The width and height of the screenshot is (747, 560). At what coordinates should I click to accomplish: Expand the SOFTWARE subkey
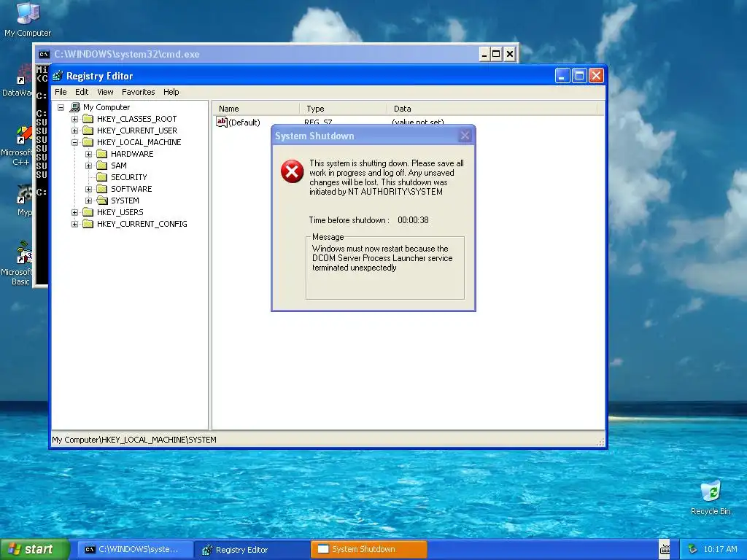point(88,189)
